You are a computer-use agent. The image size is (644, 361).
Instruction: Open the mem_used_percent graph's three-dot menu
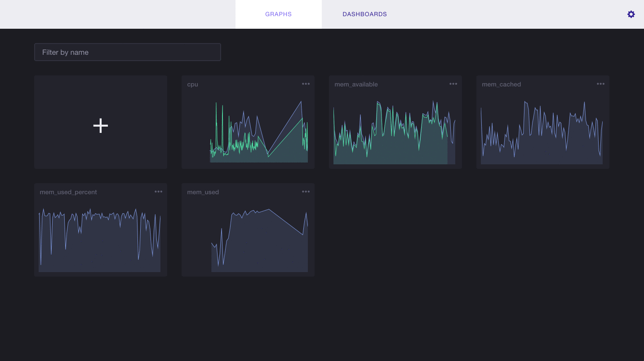(159, 192)
